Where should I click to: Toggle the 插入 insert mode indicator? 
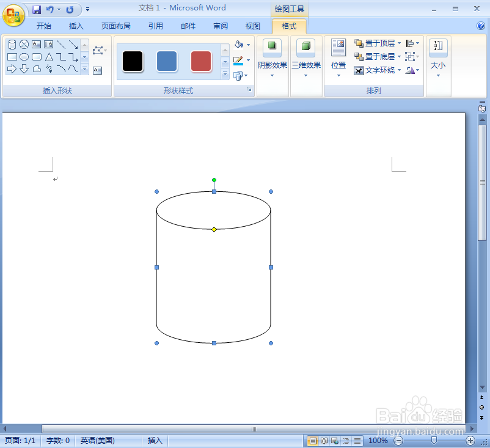[x=155, y=441]
